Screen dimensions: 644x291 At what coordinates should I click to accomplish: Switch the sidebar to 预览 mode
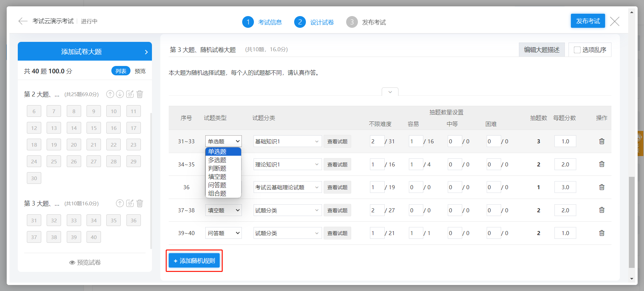(140, 71)
